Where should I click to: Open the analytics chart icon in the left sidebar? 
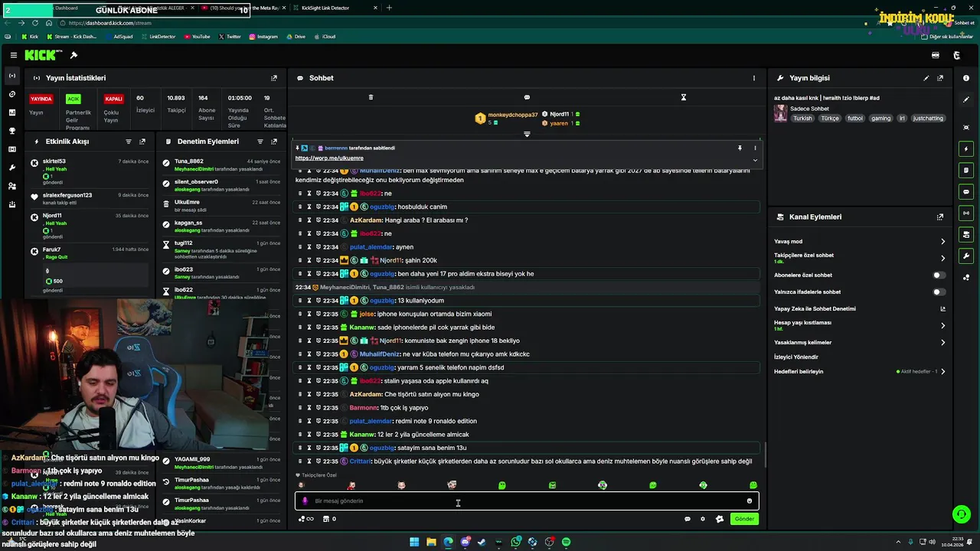click(11, 112)
